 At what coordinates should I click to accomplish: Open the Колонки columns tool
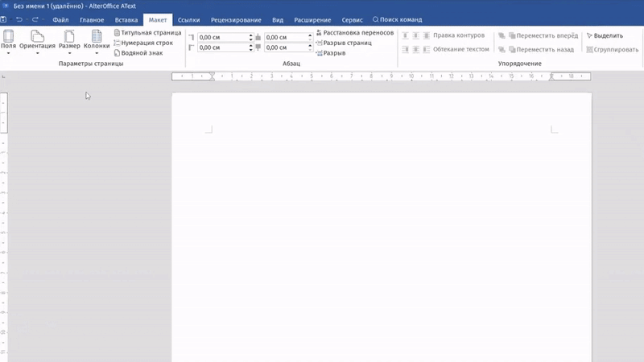click(97, 39)
